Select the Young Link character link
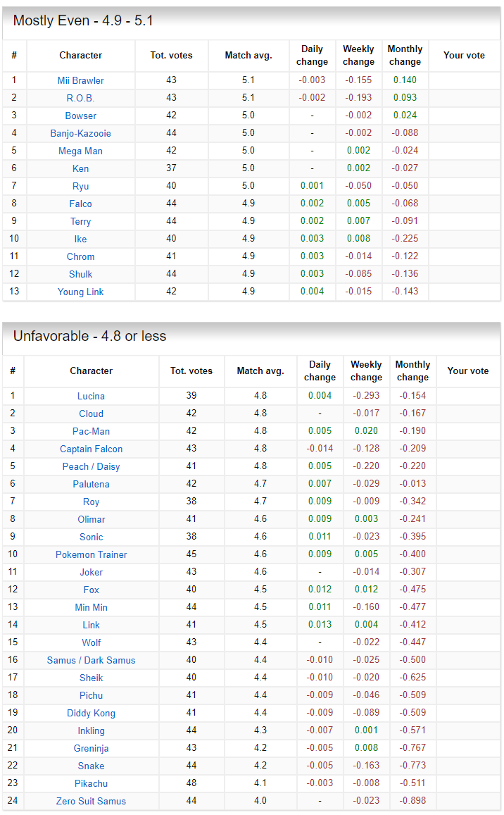Viewport: 504px width, 815px height. tap(80, 292)
